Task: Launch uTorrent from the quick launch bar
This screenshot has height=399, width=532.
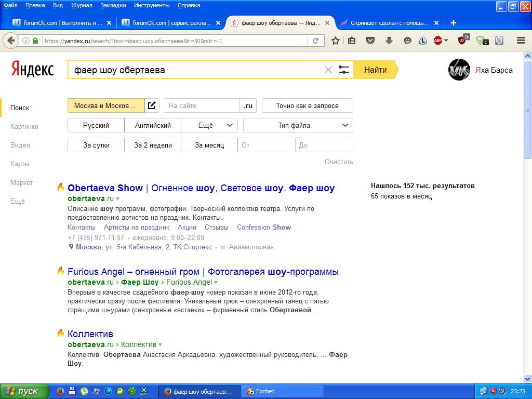Action: [84, 392]
